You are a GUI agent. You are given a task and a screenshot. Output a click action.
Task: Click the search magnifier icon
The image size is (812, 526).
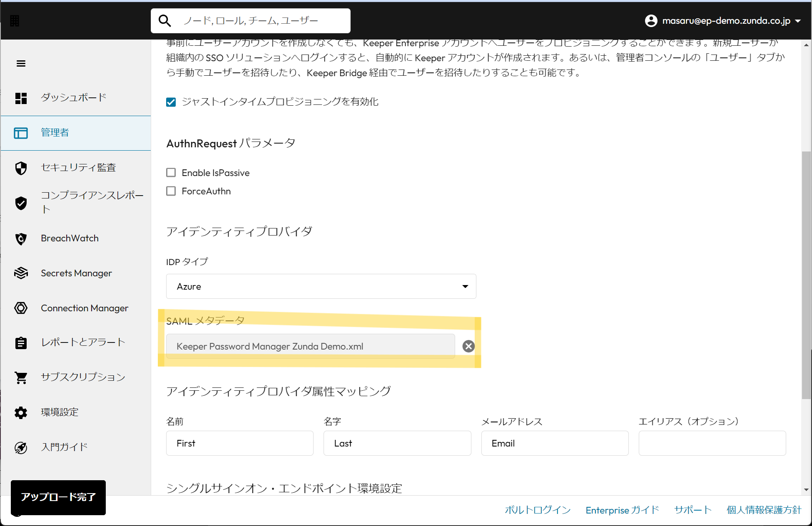point(165,21)
